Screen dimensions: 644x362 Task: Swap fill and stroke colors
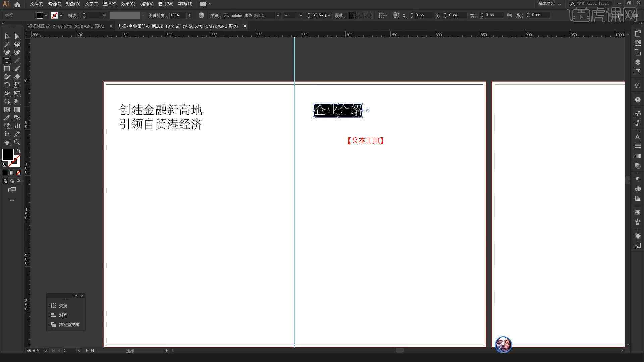pos(19,151)
